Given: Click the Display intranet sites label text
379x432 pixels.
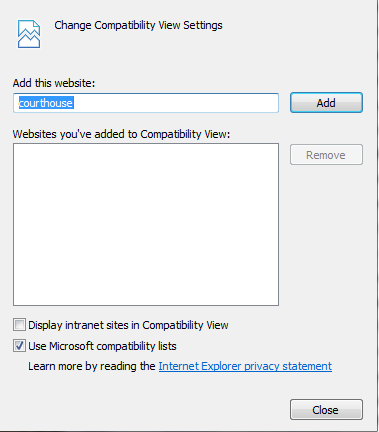Looking at the screenshot, I should pyautogui.click(x=128, y=325).
